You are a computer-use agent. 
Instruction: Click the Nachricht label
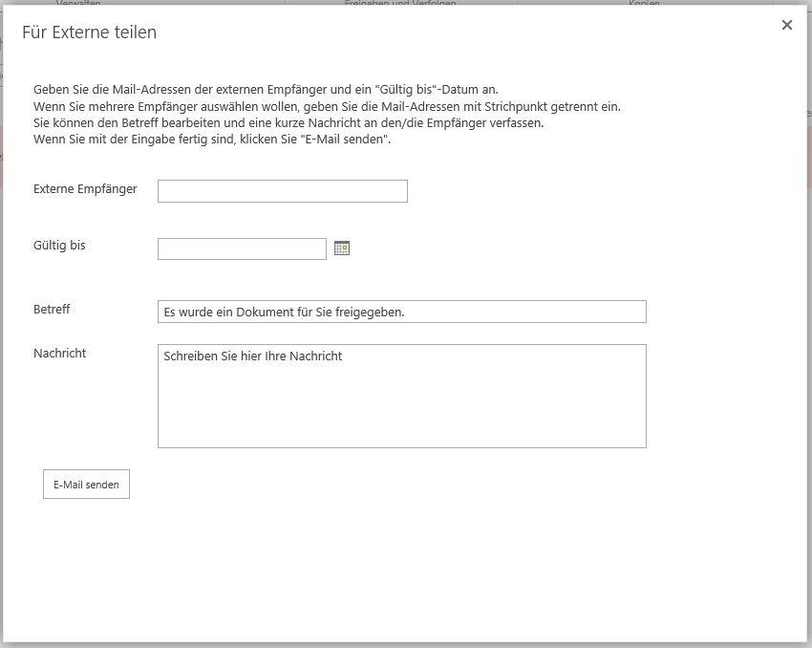60,354
